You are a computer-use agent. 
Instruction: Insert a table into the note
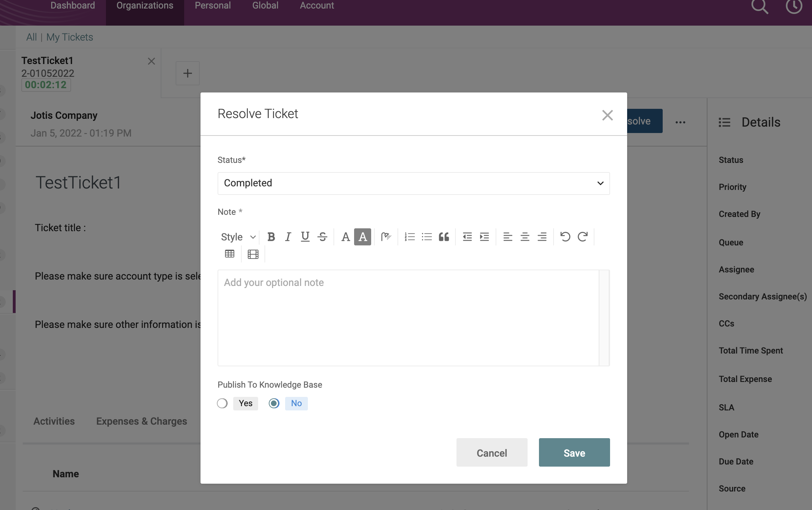[x=230, y=254]
